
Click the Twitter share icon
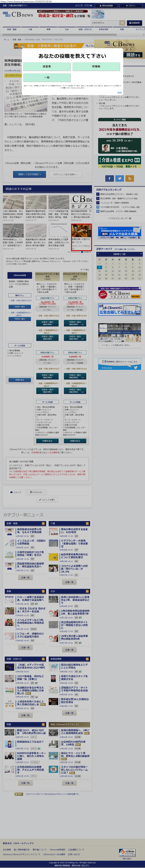tap(119, 178)
